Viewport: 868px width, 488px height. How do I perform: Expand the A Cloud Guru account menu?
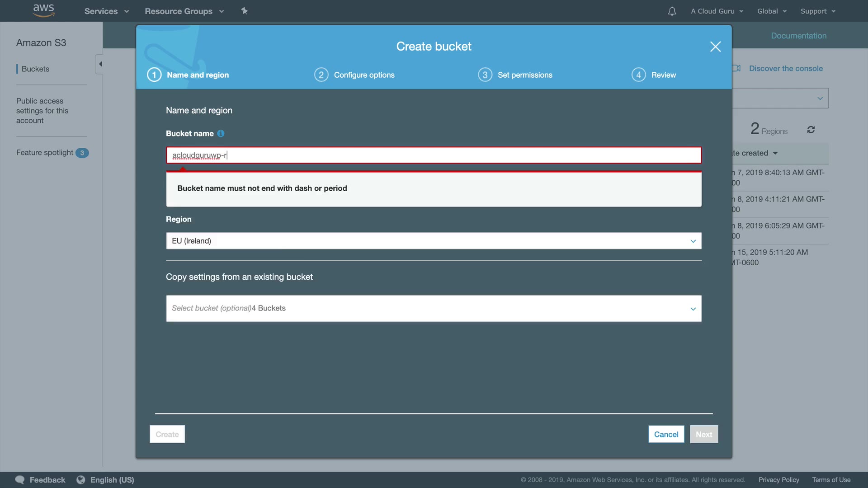(717, 11)
